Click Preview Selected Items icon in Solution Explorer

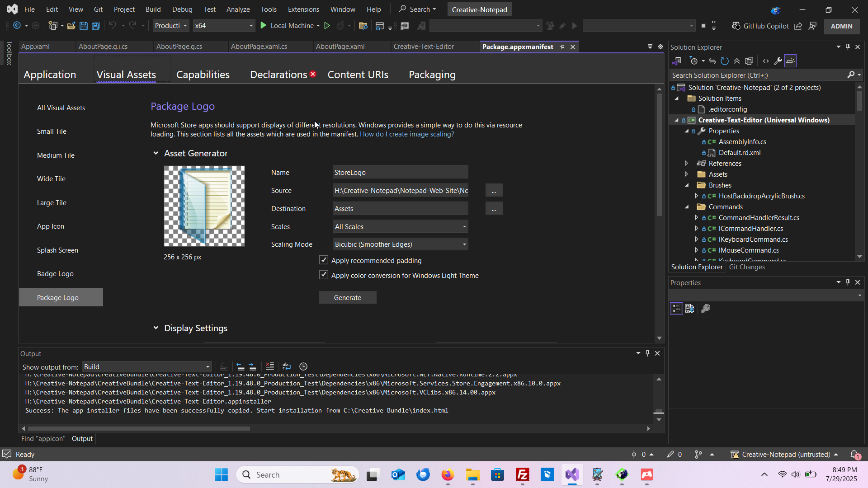coord(790,61)
